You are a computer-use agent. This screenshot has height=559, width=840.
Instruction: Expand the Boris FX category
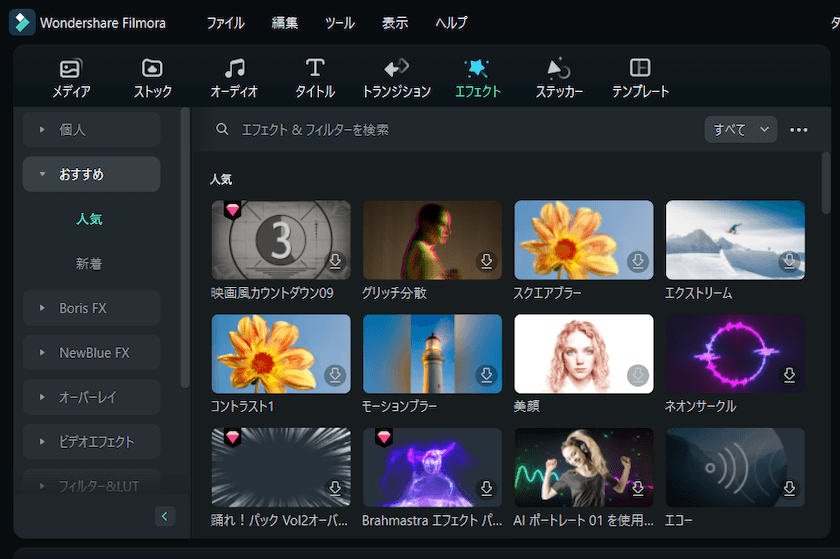pyautogui.click(x=91, y=308)
